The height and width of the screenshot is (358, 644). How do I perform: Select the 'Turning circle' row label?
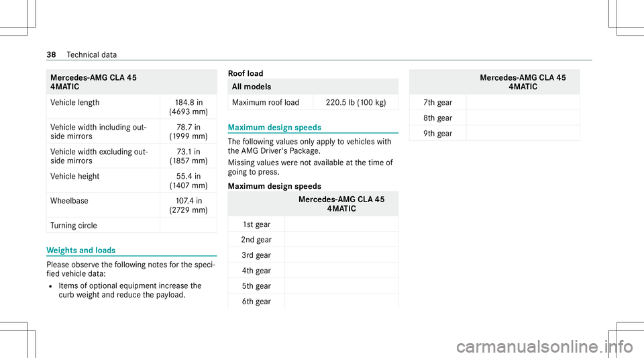pos(74,226)
